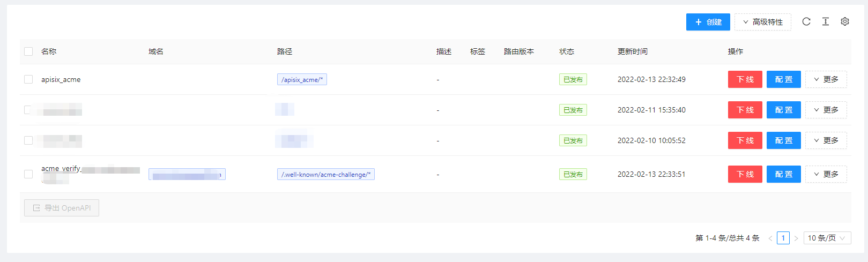Image resolution: width=868 pixels, height=262 pixels.
Task: Select the acme_verify row checkbox
Action: pos(28,174)
